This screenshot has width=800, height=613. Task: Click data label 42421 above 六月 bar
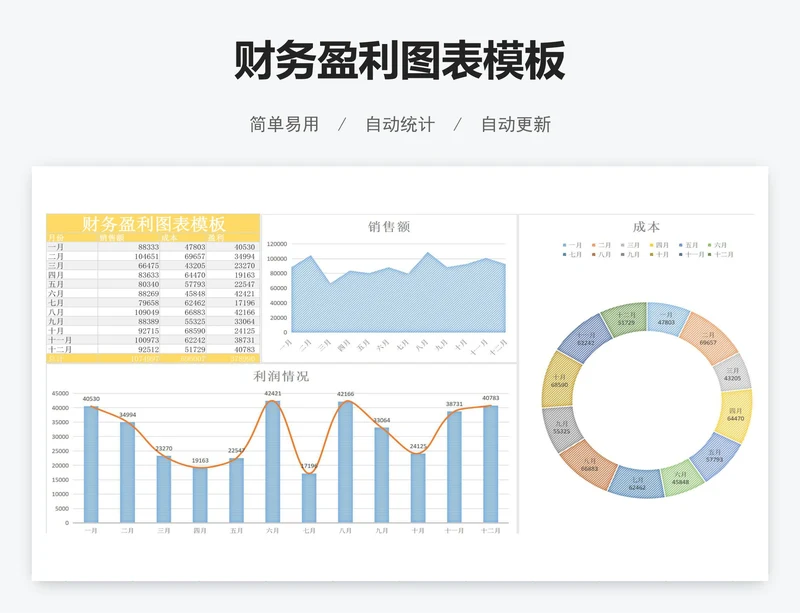point(273,394)
